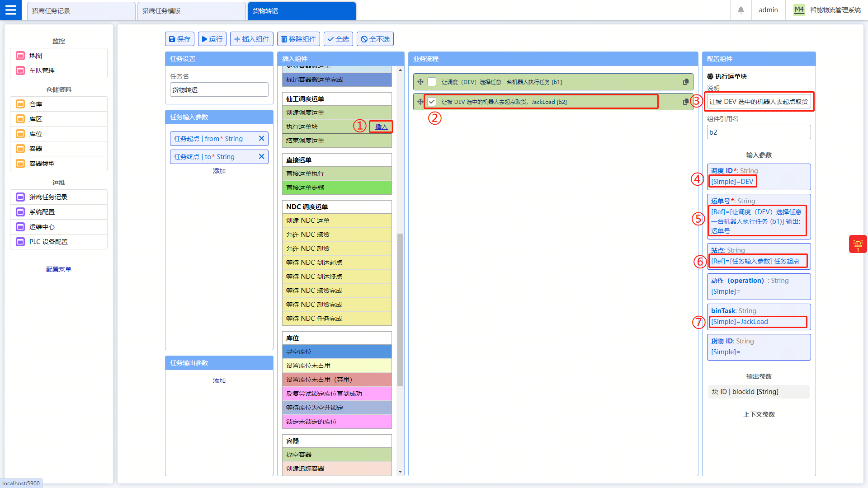This screenshot has width=868, height=488.
Task: Copy block b2 with its copy icon
Action: [x=686, y=102]
